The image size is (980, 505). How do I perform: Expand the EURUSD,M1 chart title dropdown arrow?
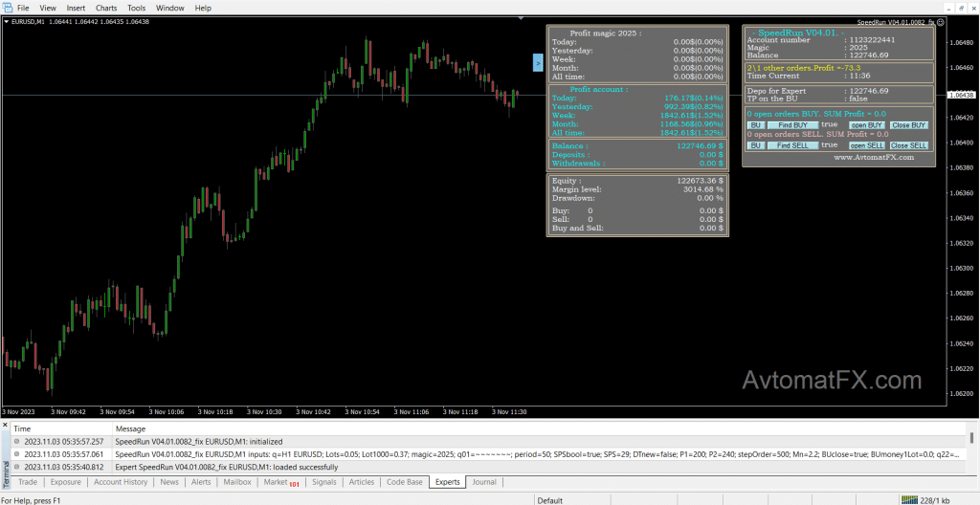tap(7, 21)
